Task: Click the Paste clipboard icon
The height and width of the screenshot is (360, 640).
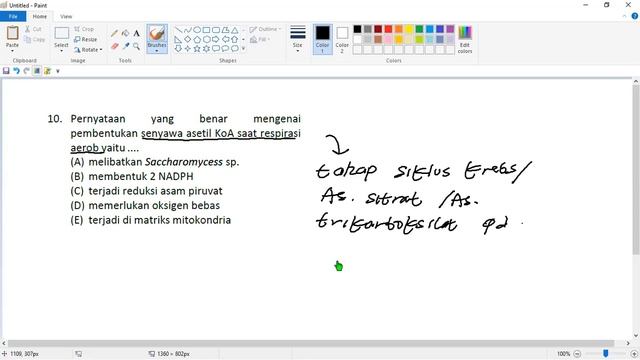Action: point(12,33)
